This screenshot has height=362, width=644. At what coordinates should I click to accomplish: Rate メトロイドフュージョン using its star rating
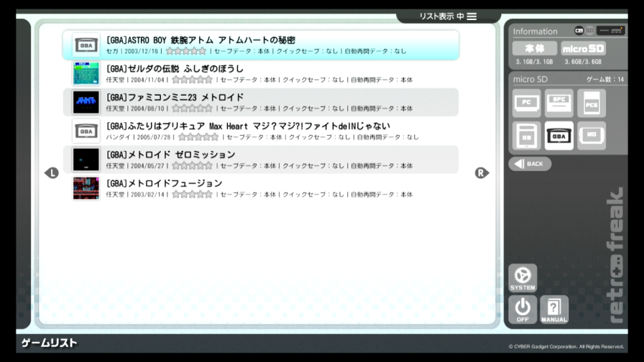click(x=192, y=195)
